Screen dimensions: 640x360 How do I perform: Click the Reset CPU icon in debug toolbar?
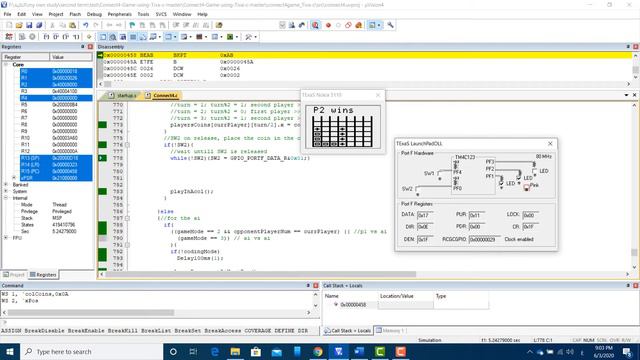pyautogui.click(x=9, y=37)
